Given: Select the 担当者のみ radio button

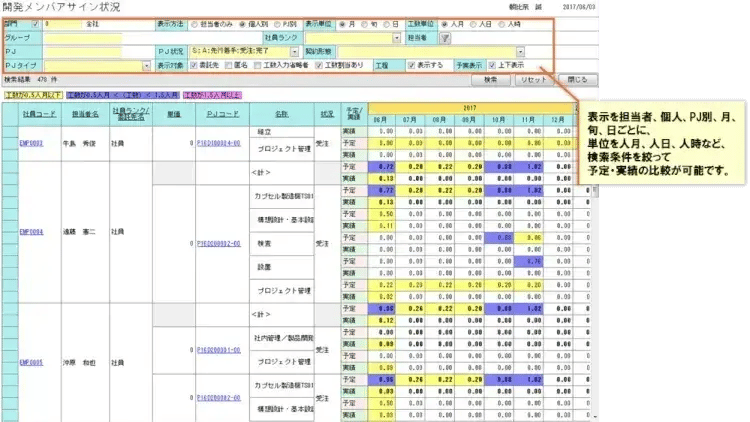Looking at the screenshot, I should pos(192,20).
